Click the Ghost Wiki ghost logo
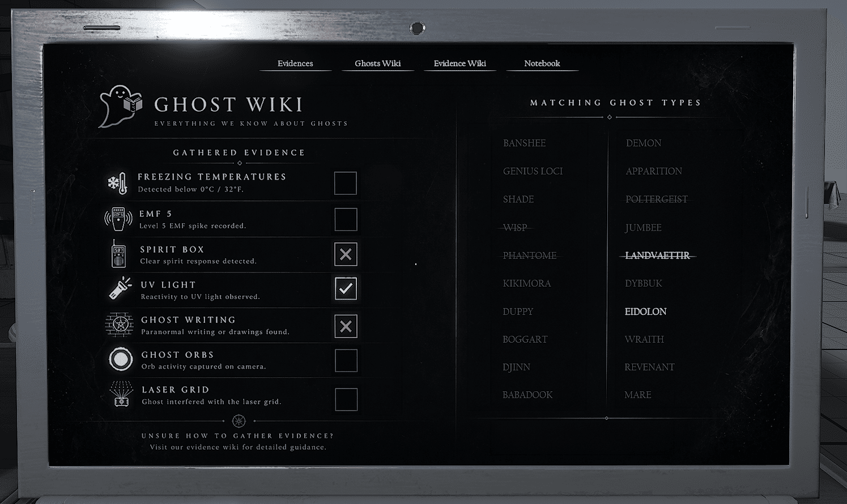The width and height of the screenshot is (847, 504). click(120, 106)
